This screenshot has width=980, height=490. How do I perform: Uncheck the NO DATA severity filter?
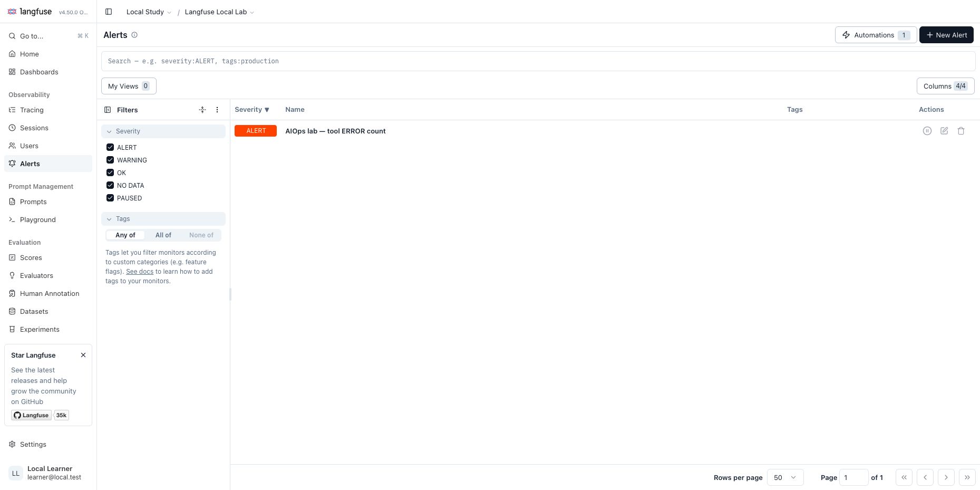(110, 185)
